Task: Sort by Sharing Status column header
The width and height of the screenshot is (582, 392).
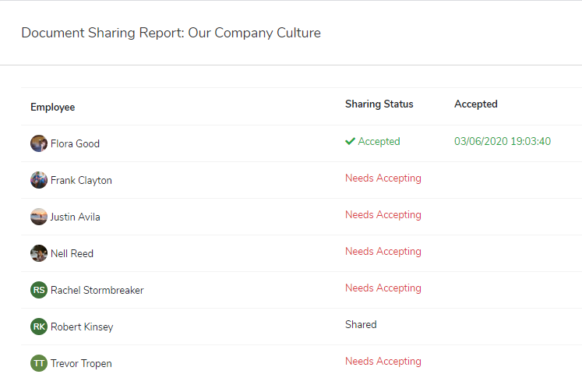Action: tap(379, 104)
